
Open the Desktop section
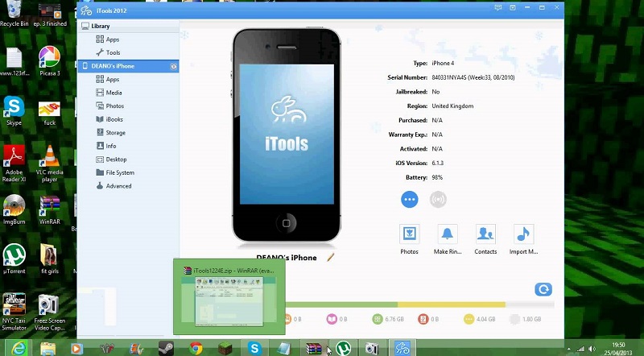click(111, 159)
